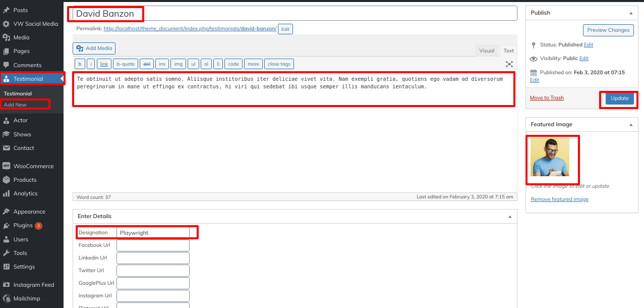The height and width of the screenshot is (308, 644).
Task: Open VW Social Media settings
Action: [35, 24]
